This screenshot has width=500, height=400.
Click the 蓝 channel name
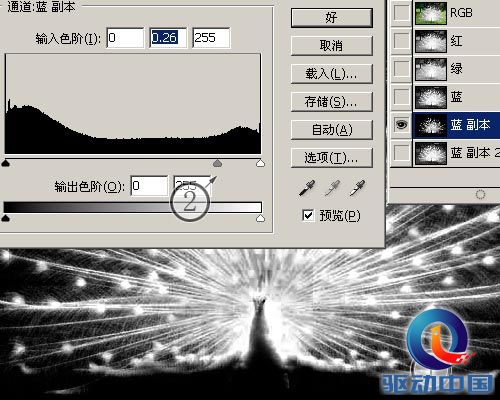pyautogui.click(x=456, y=97)
